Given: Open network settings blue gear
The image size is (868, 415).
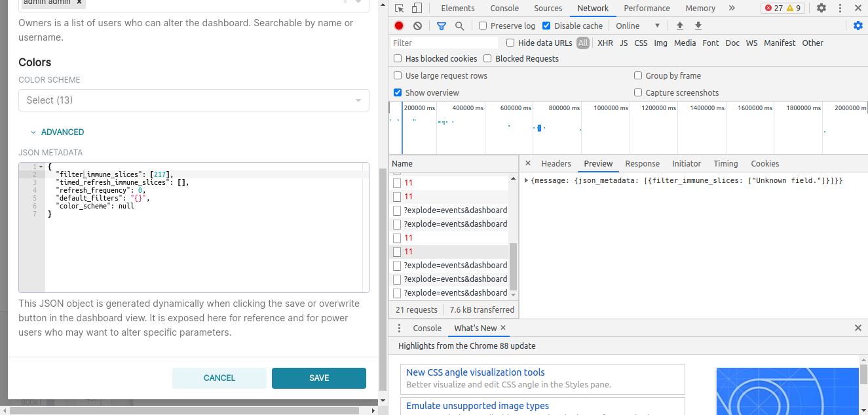Looking at the screenshot, I should [x=858, y=26].
